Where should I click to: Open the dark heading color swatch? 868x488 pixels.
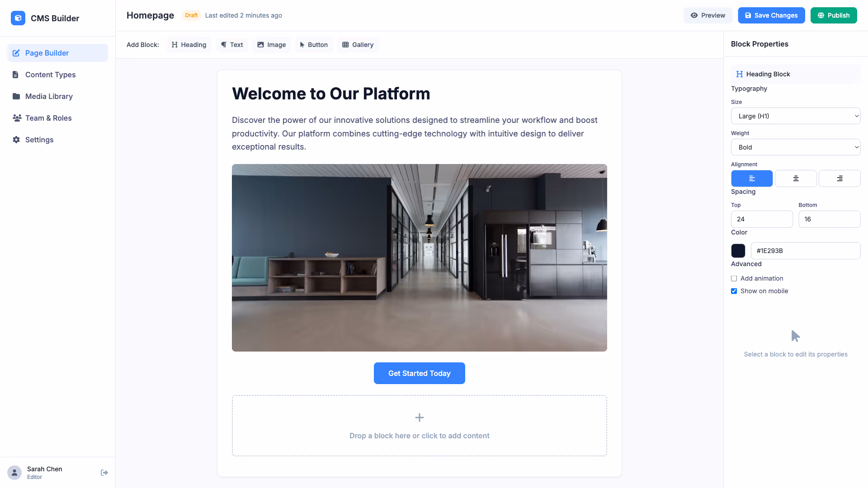coord(738,251)
